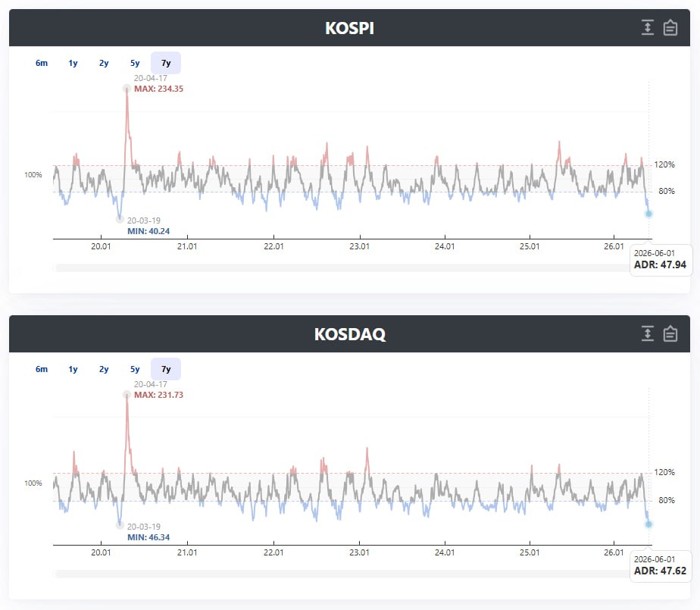Click the expand height icon in KOSDAQ header
Image resolution: width=700 pixels, height=610 pixels.
[647, 333]
